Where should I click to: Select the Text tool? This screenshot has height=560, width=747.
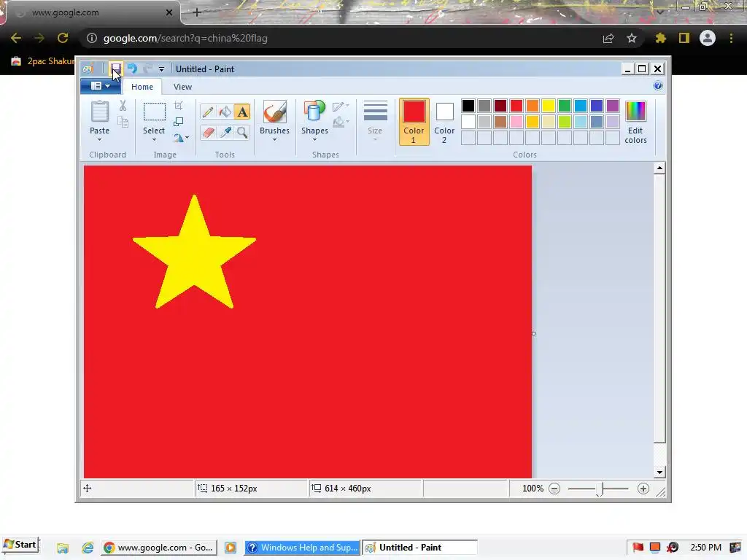[242, 112]
